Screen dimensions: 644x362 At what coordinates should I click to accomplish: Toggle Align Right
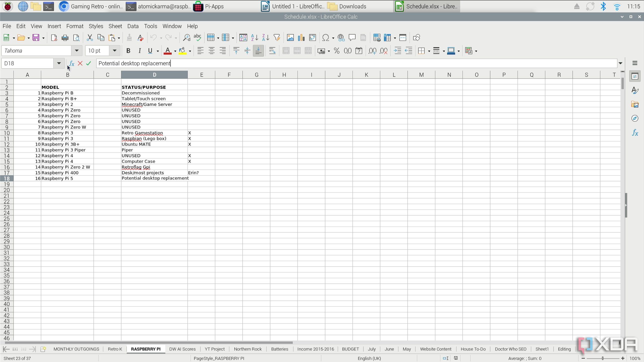pyautogui.click(x=222, y=51)
